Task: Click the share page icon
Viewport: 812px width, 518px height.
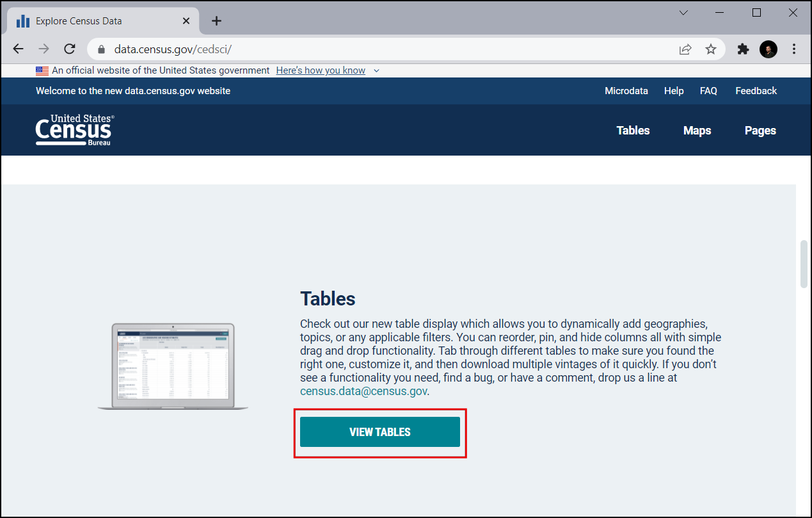Action: pyautogui.click(x=685, y=49)
